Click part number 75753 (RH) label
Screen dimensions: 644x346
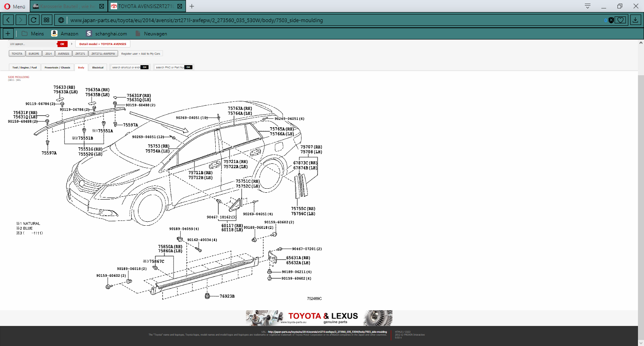pyautogui.click(x=159, y=146)
